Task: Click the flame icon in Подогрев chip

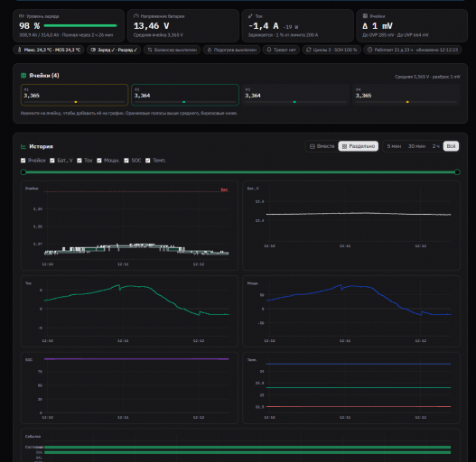Action: pos(210,50)
